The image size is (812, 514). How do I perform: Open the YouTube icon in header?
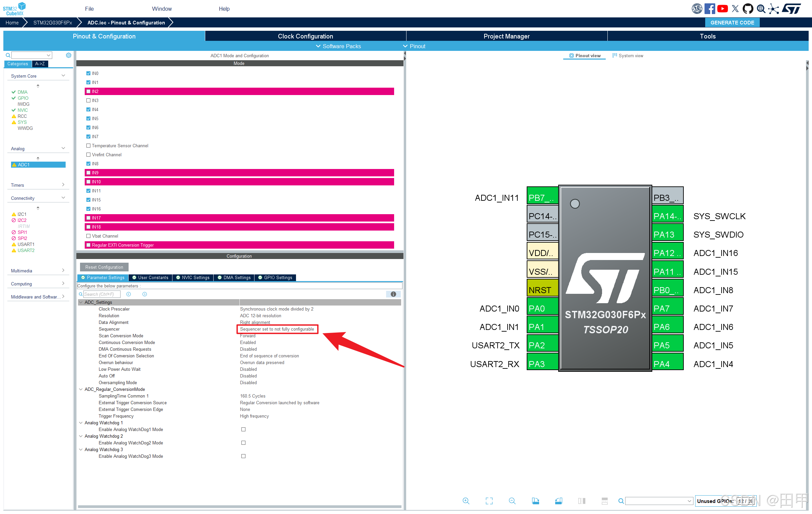722,9
